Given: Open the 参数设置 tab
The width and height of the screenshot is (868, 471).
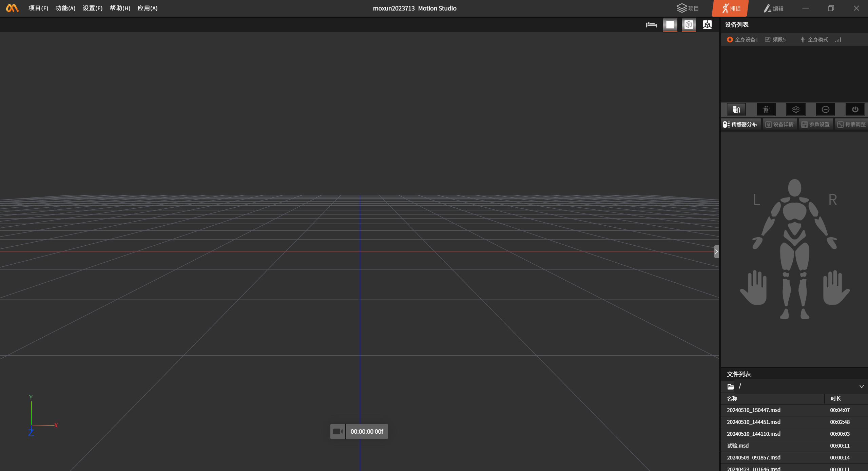Looking at the screenshot, I should [815, 125].
